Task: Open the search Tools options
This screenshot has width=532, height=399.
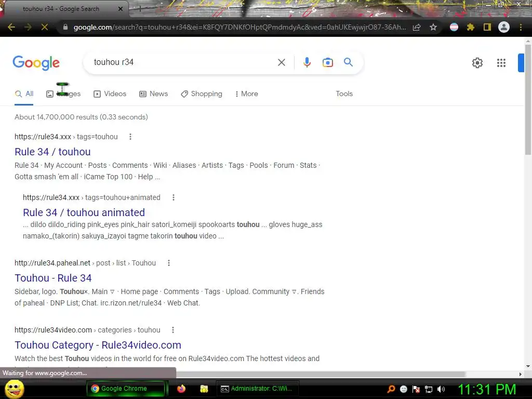Action: (344, 94)
